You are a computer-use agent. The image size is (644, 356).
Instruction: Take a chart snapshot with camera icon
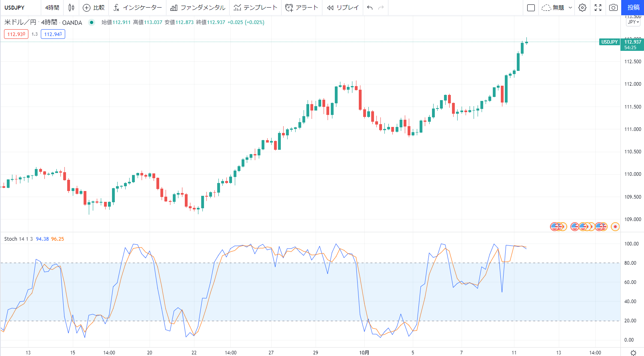pos(613,8)
